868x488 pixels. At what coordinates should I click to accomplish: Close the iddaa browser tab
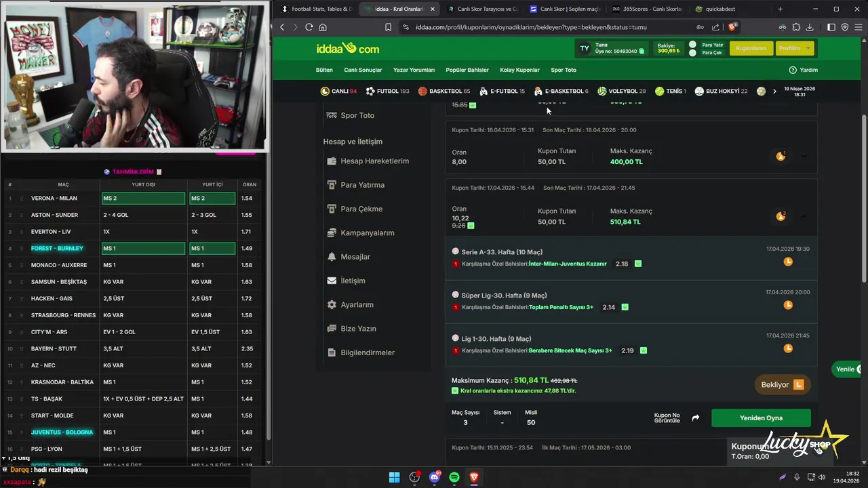(433, 9)
